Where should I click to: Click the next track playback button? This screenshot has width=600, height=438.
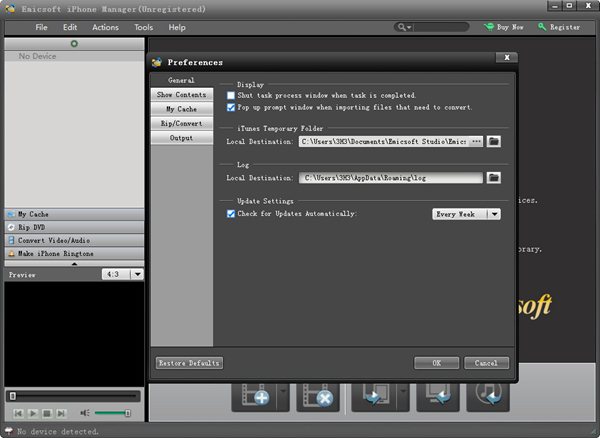61,413
